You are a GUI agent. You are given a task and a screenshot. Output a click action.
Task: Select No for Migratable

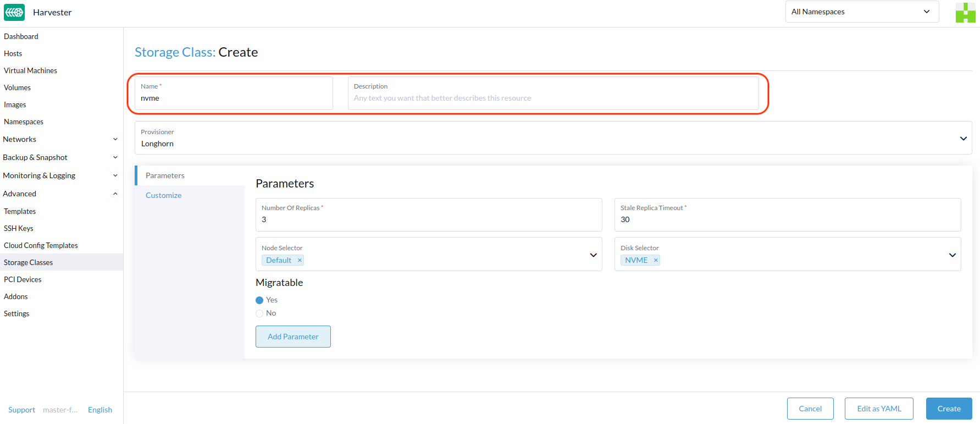[x=259, y=313]
